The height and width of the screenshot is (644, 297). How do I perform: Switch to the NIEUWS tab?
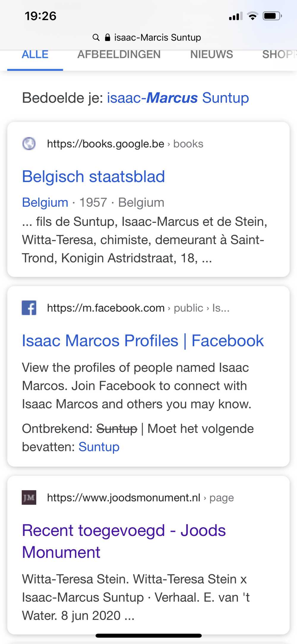coord(211,54)
